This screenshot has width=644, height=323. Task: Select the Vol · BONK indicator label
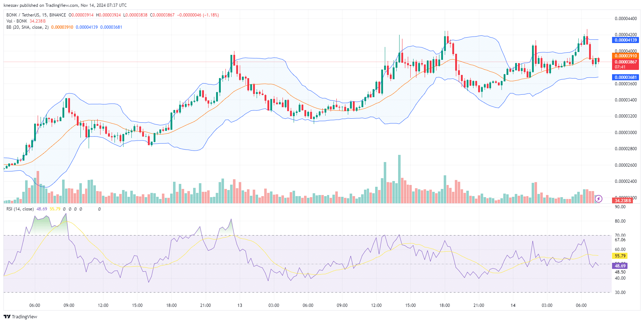(x=17, y=21)
